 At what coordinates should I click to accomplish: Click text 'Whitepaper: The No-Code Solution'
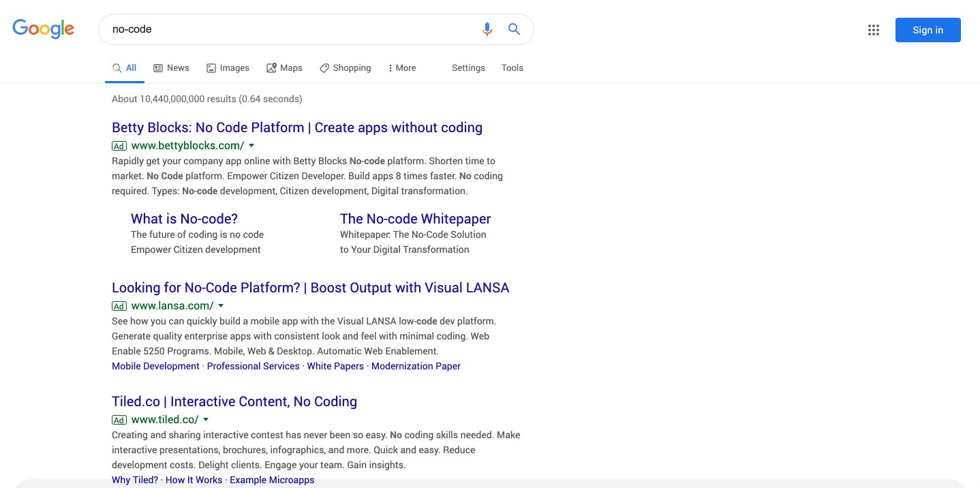tap(413, 234)
